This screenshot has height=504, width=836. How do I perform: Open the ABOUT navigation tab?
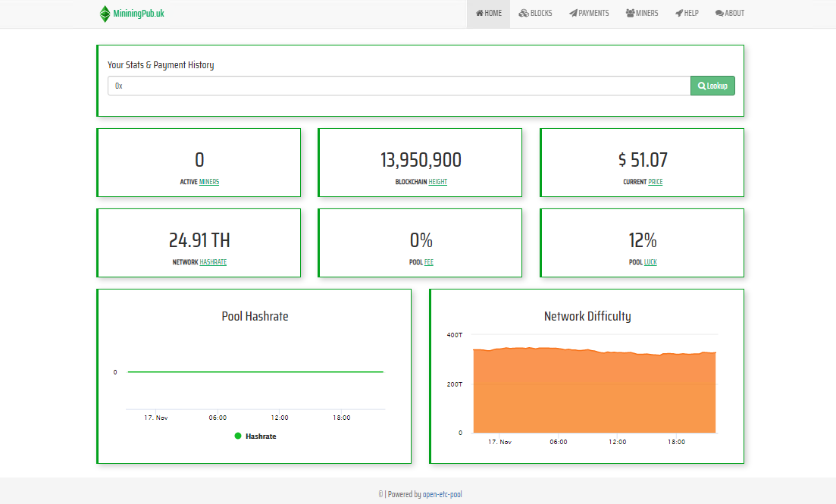tap(730, 14)
